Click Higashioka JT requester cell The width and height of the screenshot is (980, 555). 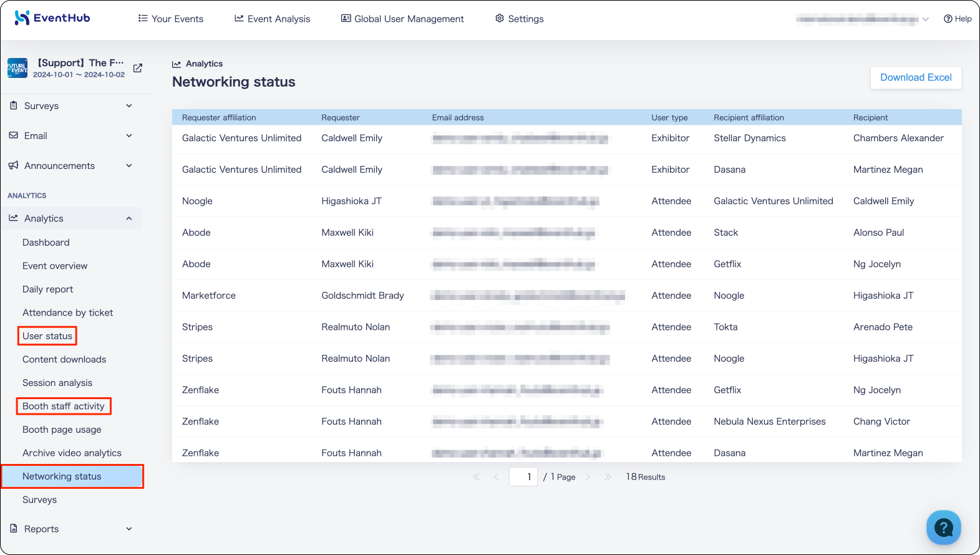tap(351, 201)
